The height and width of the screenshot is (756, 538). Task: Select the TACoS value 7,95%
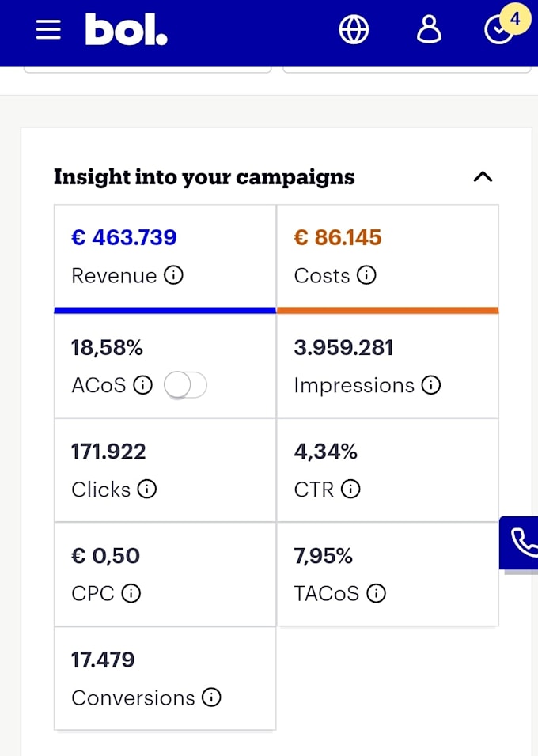pyautogui.click(x=324, y=556)
